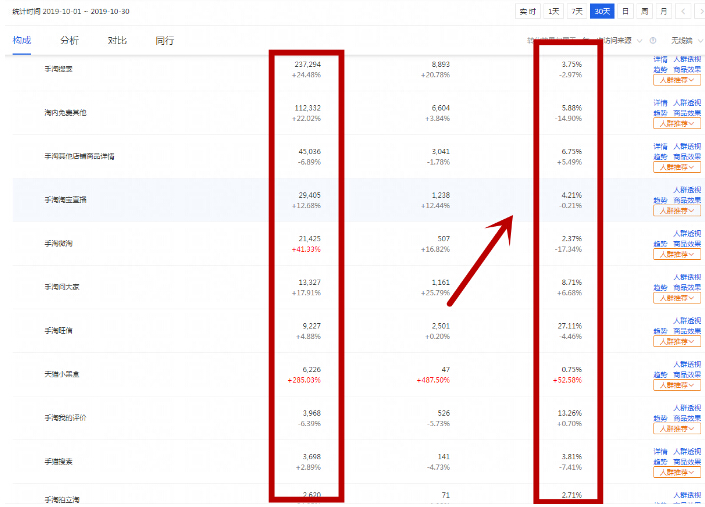This screenshot has width=705, height=507.
Task: Click 趋势 link for 手淘旺信 row
Action: click(x=660, y=330)
